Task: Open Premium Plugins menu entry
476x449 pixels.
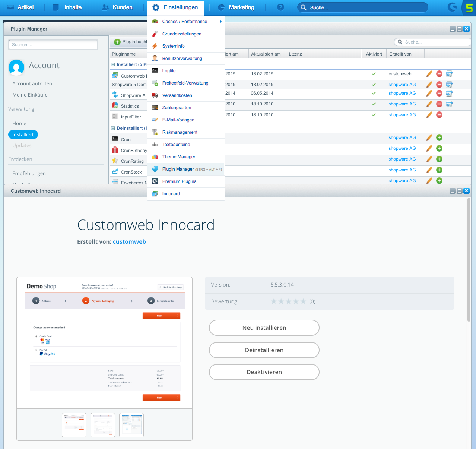Action: tap(186, 181)
